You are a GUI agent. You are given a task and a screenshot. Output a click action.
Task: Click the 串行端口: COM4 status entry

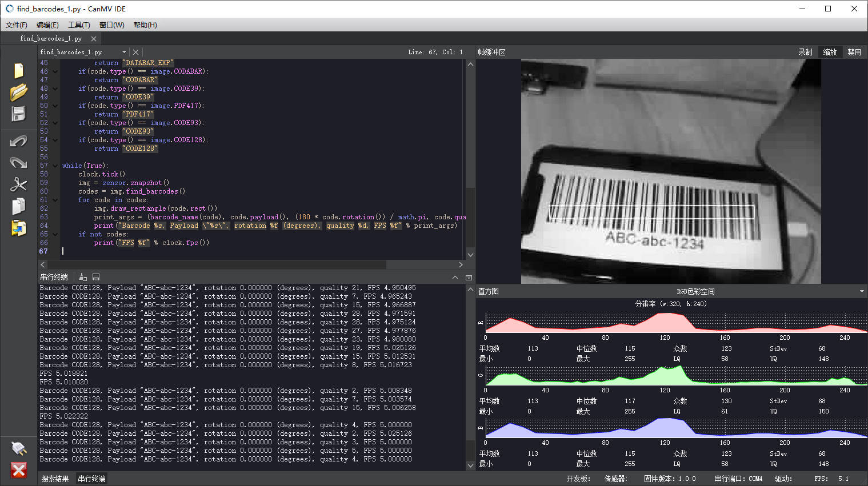[738, 479]
